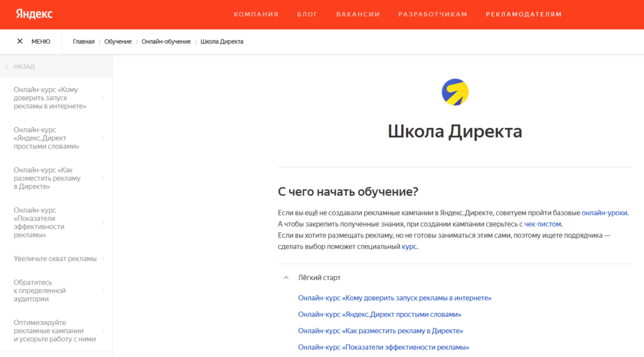Go to Главная breadcrumb

84,42
